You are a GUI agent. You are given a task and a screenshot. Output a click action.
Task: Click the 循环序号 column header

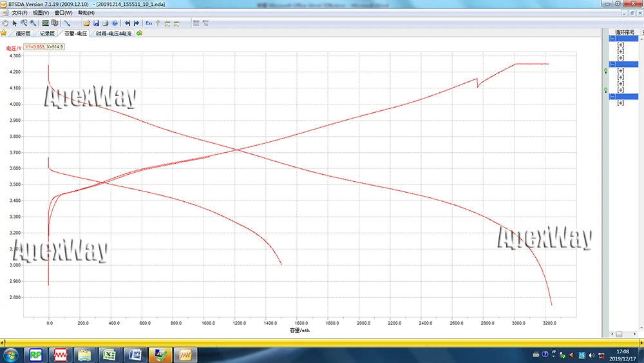pyautogui.click(x=624, y=32)
